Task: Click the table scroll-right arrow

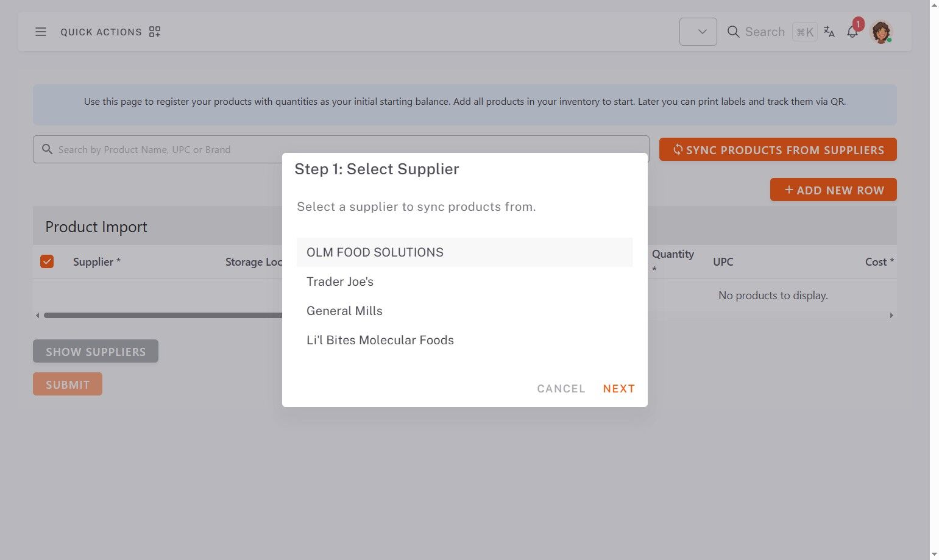Action: tap(891, 315)
